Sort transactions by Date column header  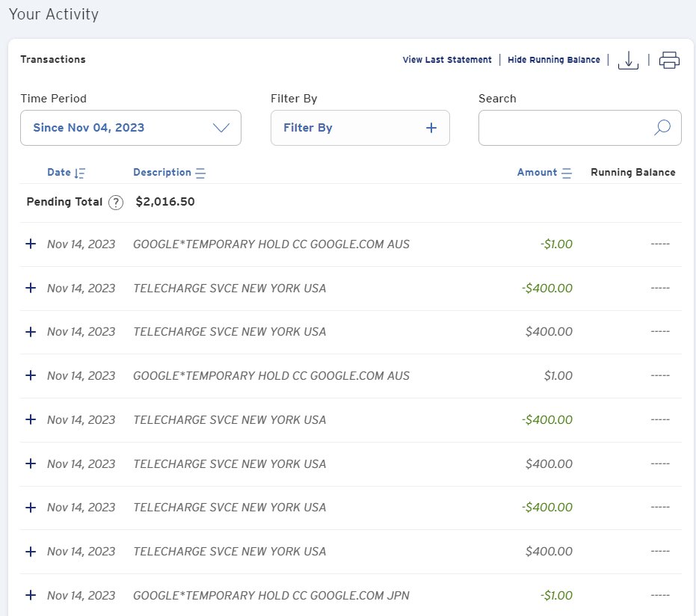(x=58, y=172)
